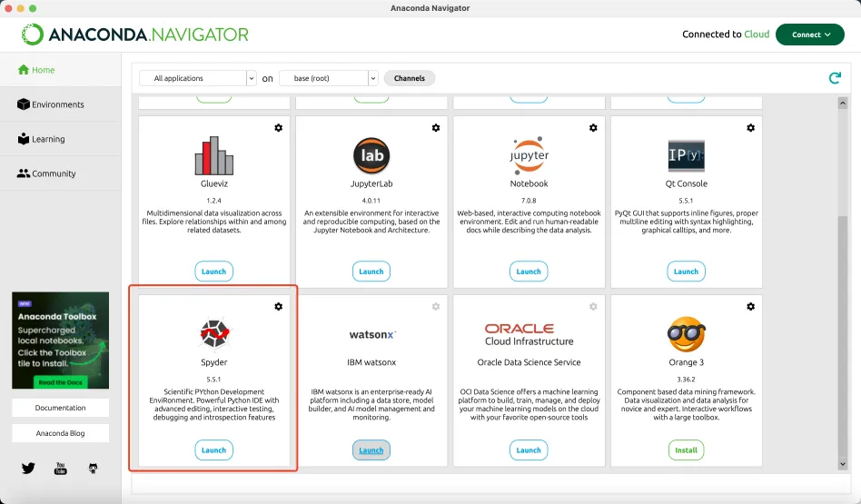Click the Spyder web logo
The height and width of the screenshot is (504, 861).
pyautogui.click(x=214, y=334)
